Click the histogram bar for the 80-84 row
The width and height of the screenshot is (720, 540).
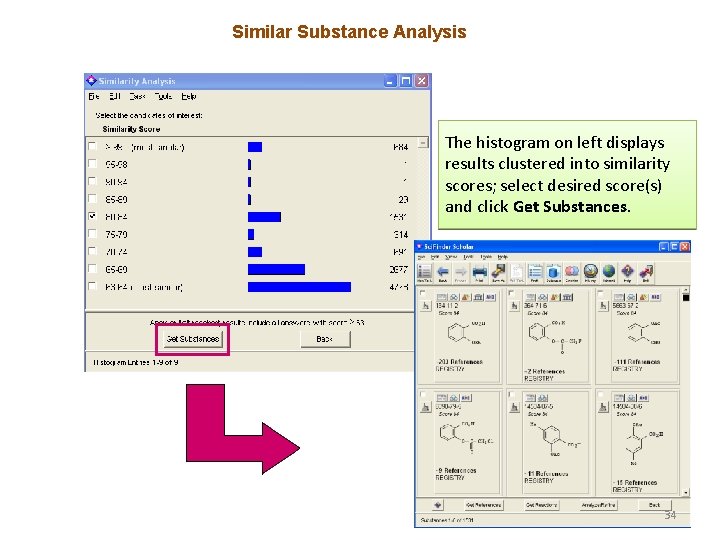pyautogui.click(x=264, y=217)
